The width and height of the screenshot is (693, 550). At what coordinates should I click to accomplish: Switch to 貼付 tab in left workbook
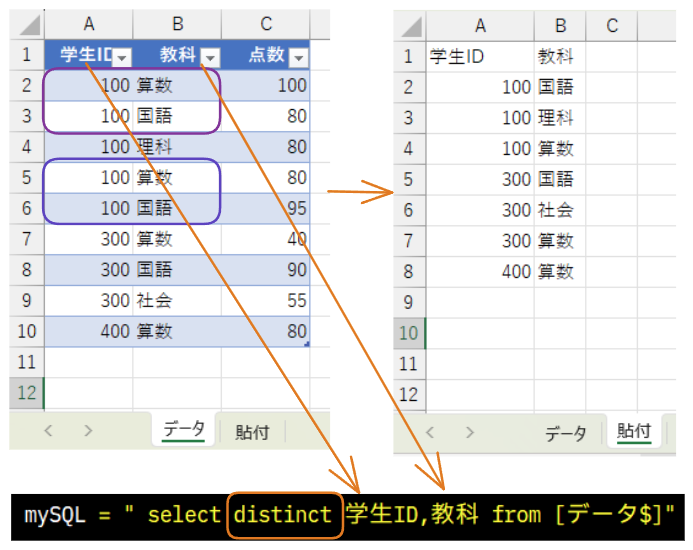pyautogui.click(x=252, y=432)
